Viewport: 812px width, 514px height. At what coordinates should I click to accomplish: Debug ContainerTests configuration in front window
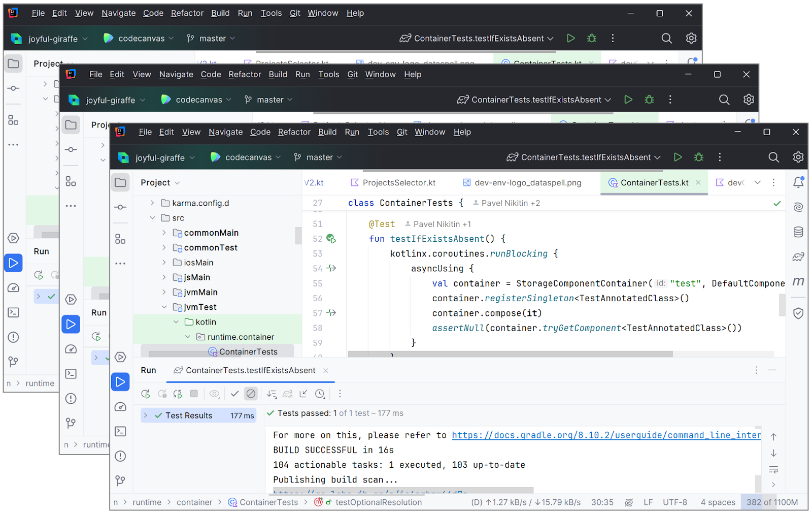tap(699, 157)
